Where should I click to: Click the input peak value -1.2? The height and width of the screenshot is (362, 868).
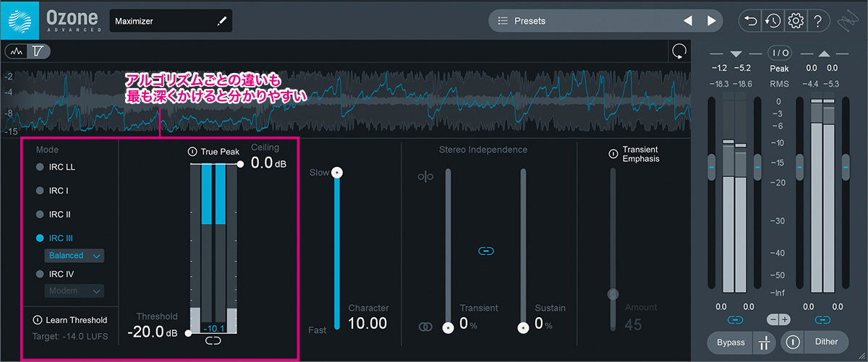point(720,69)
